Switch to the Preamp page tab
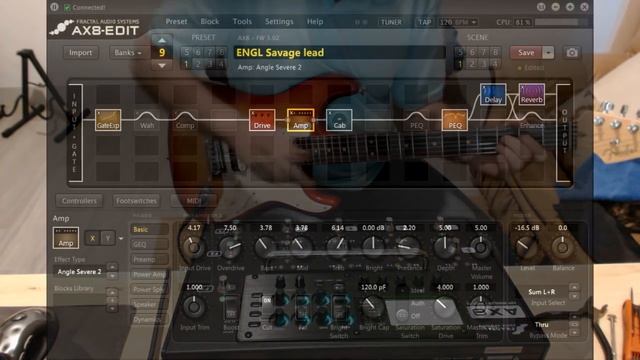This screenshot has height=360, width=640. click(149, 260)
